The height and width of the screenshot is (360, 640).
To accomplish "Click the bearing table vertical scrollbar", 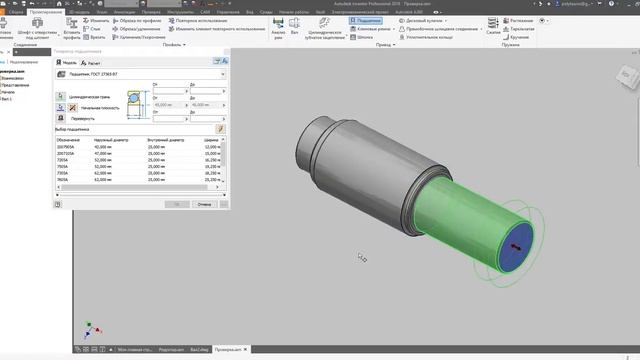I will coord(223,155).
